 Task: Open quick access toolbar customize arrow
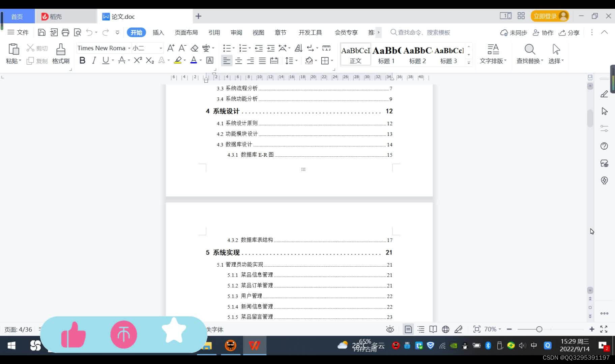click(x=117, y=32)
